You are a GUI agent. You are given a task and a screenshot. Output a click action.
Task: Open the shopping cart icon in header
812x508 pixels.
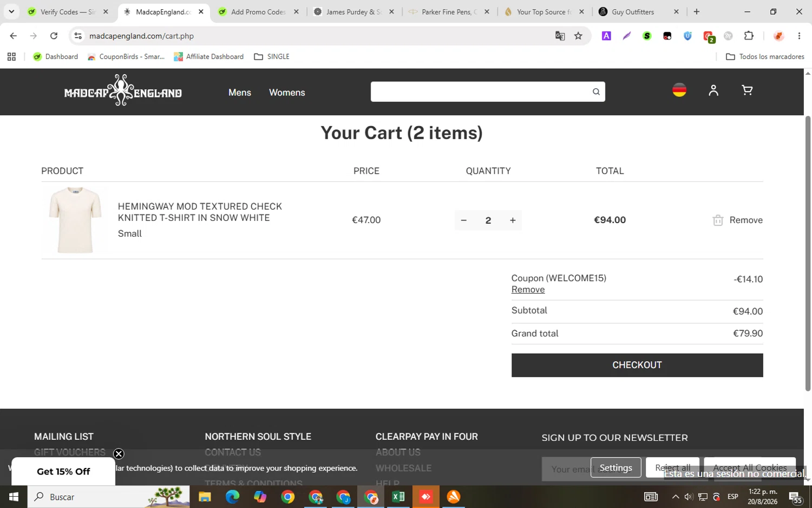point(747,90)
